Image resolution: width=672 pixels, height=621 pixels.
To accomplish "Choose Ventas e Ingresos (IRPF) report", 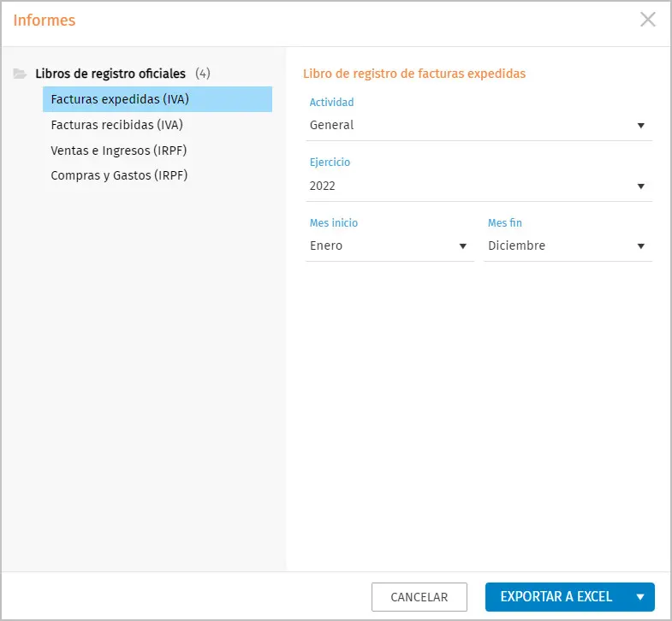I will coord(119,151).
